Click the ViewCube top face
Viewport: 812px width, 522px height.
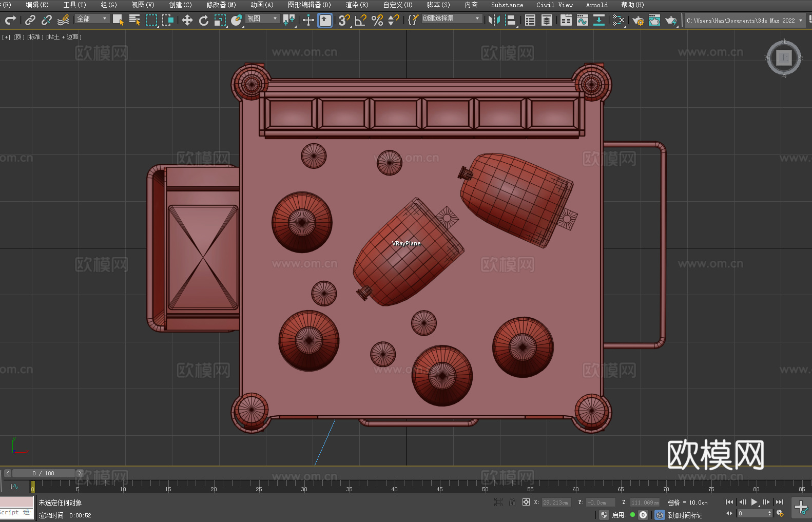pos(784,57)
